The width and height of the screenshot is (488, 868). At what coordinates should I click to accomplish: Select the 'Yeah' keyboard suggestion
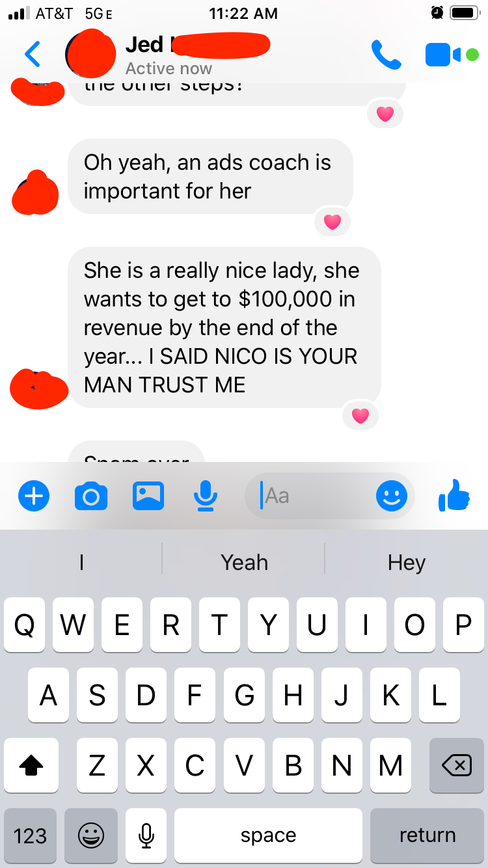click(244, 562)
